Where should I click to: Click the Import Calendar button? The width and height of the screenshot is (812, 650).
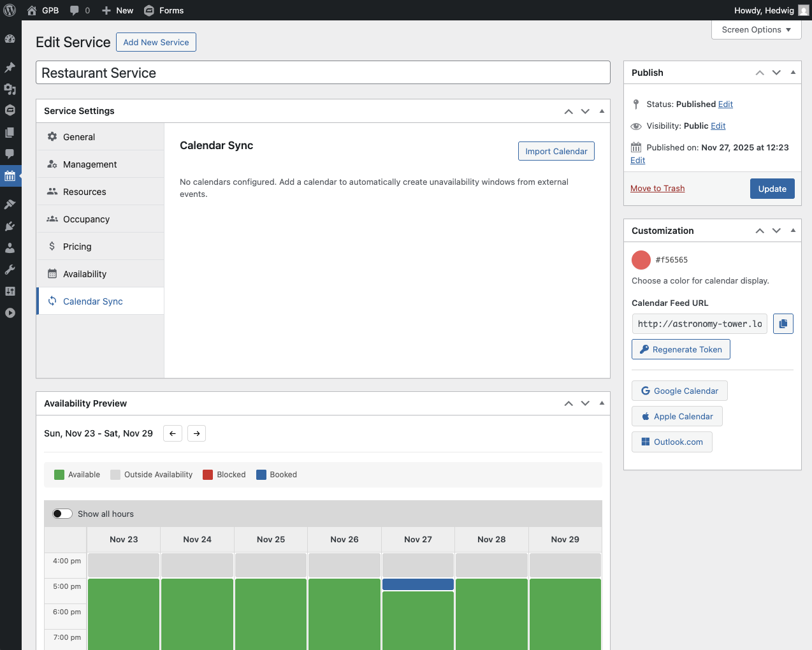click(x=556, y=151)
